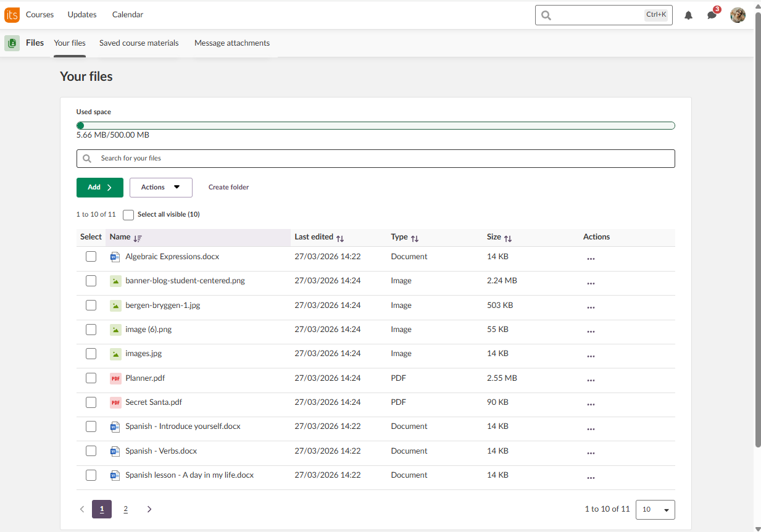Sort files by Last edited arrows
Screen dimensions: 761x532
(x=340, y=238)
